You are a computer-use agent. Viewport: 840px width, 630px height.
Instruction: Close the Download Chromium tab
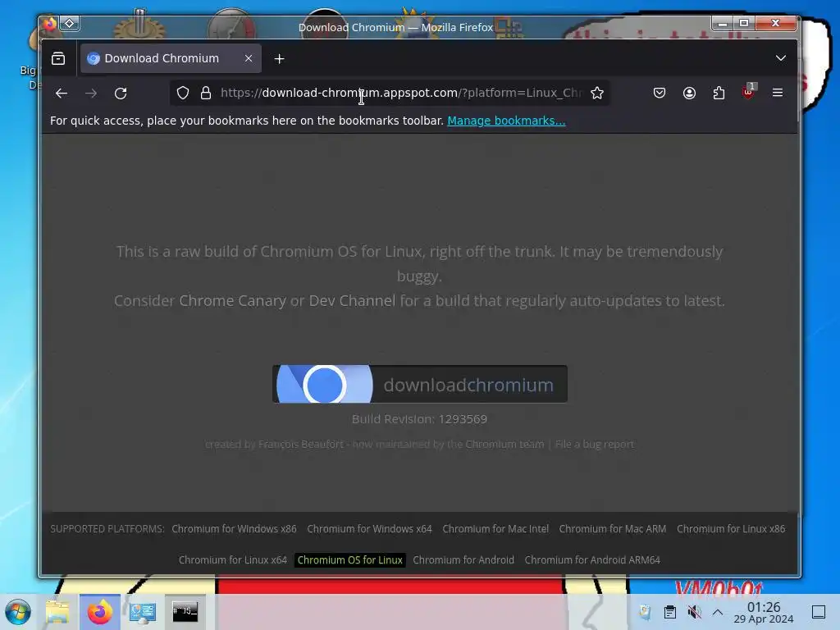248,58
